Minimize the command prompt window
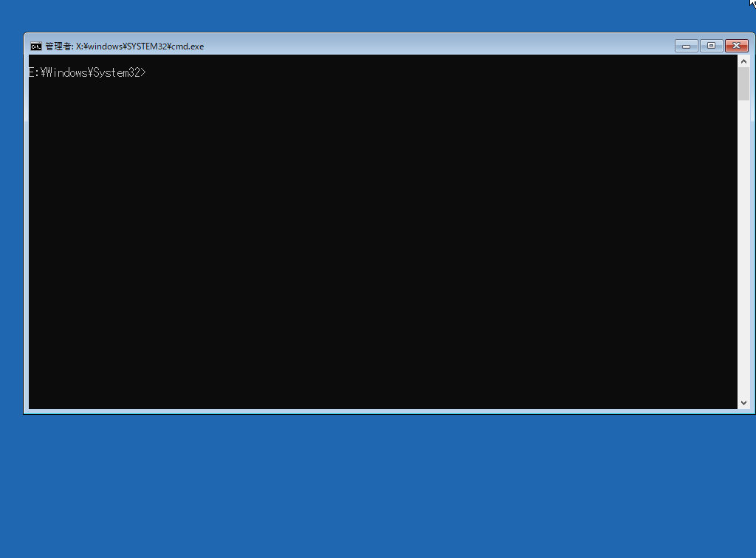 pos(686,46)
